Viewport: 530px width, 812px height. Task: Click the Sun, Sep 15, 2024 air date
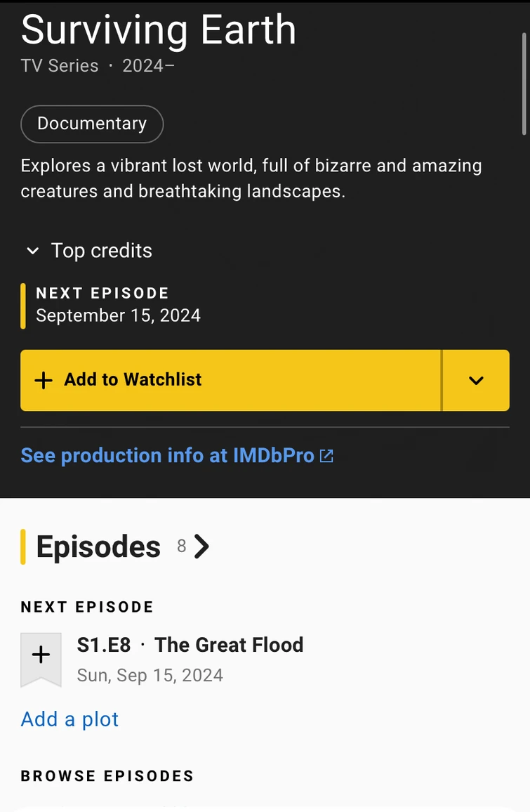pyautogui.click(x=150, y=676)
